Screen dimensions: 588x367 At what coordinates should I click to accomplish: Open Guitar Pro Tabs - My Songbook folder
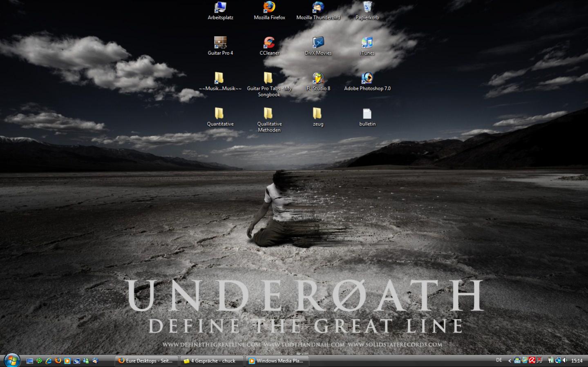269,85
